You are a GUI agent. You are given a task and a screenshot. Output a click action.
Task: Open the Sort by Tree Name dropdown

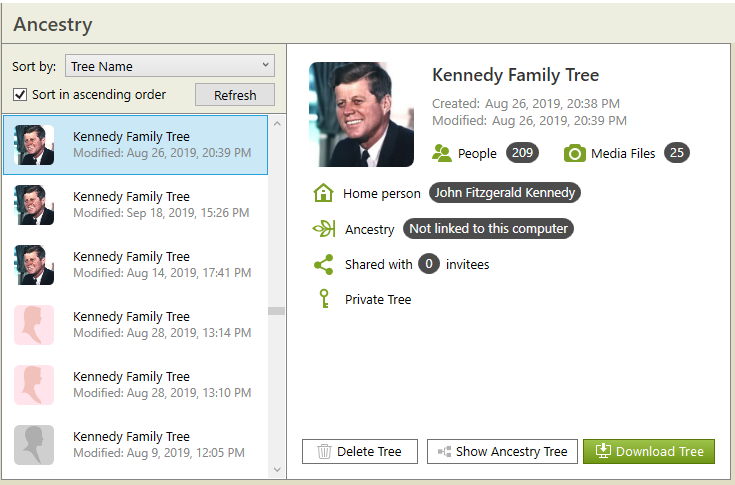point(170,66)
